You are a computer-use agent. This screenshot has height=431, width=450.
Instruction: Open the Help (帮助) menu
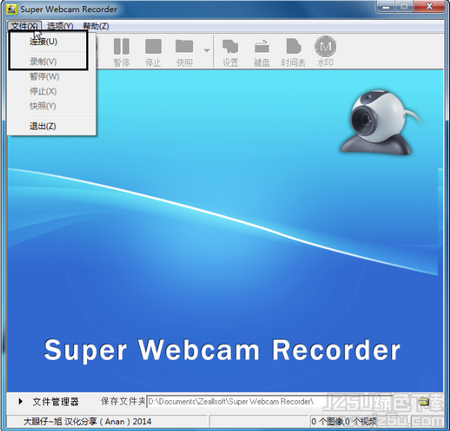click(96, 26)
